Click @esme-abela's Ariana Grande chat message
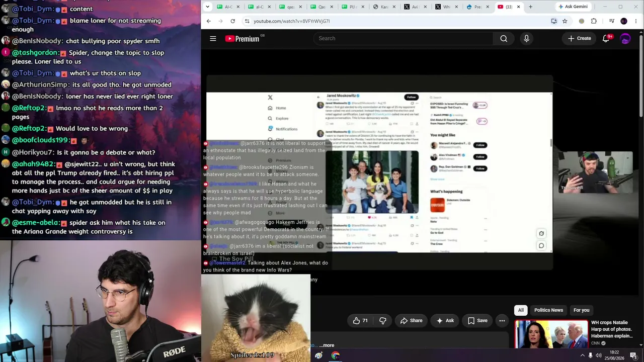644x362 pixels. pos(88,227)
